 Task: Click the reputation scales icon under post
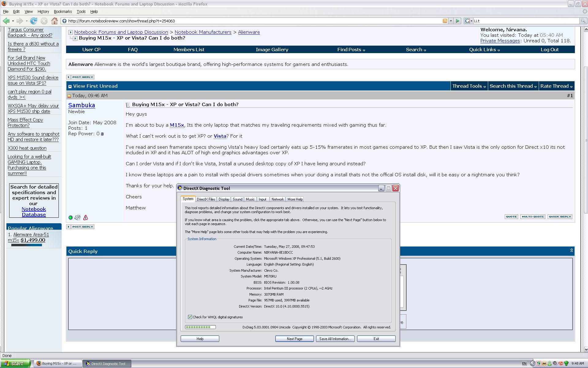point(78,217)
